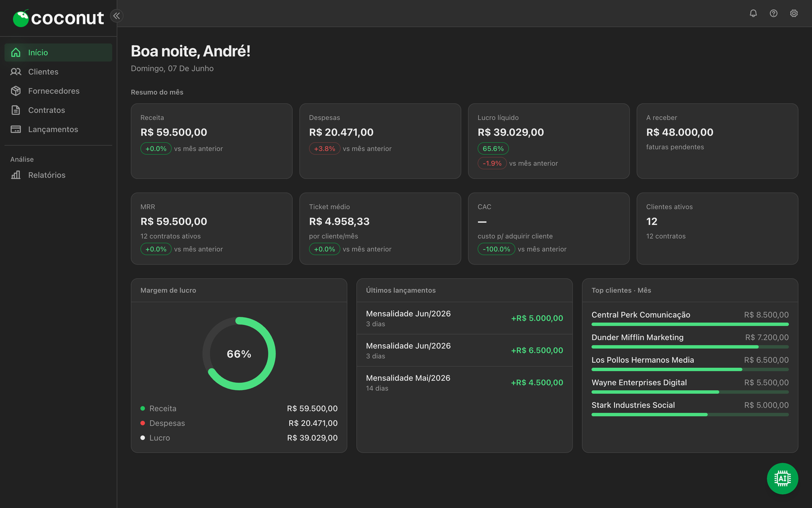Image resolution: width=812 pixels, height=508 pixels.
Task: Click the Despesas value R$ 20.471,00
Action: tap(341, 132)
